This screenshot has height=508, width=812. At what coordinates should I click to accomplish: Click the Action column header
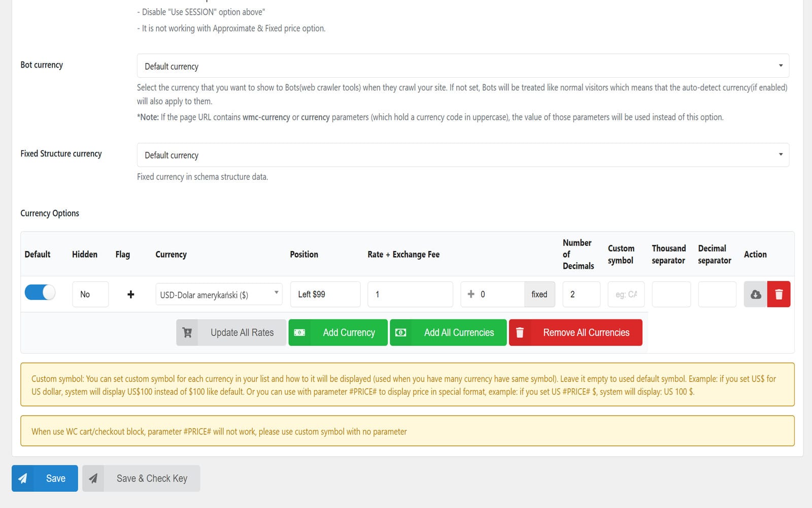pos(755,255)
